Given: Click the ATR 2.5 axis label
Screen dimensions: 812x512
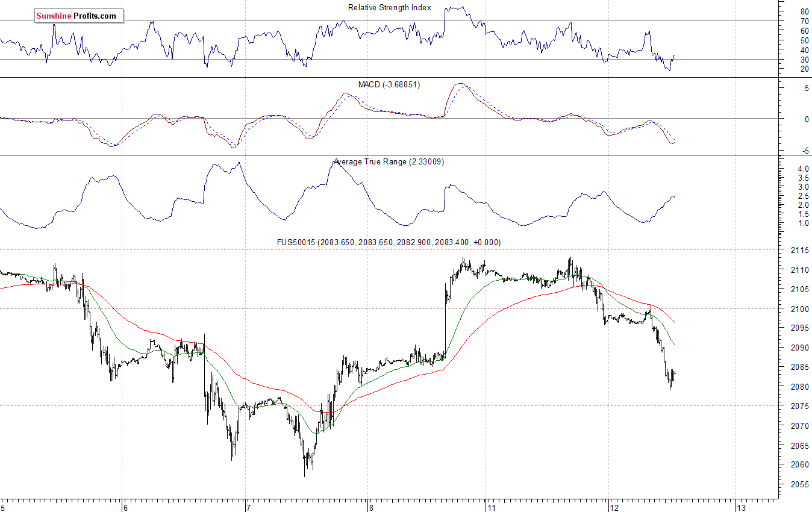Looking at the screenshot, I should click(803, 196).
